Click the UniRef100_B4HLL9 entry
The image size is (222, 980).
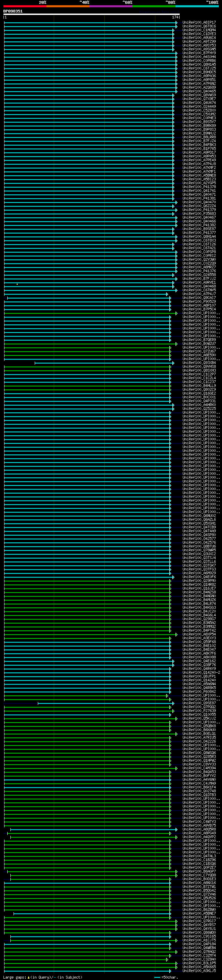pos(199,386)
